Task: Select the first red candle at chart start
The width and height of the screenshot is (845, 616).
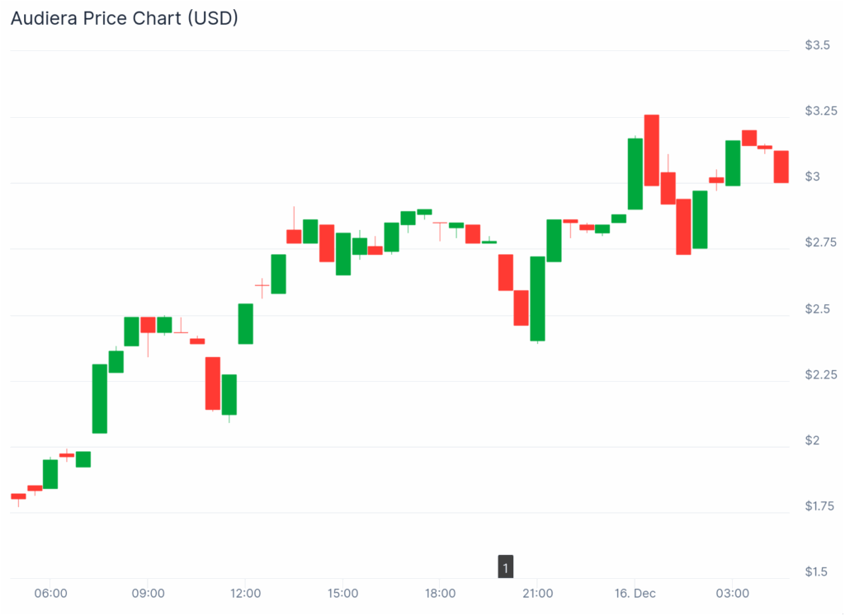Action: (18, 496)
